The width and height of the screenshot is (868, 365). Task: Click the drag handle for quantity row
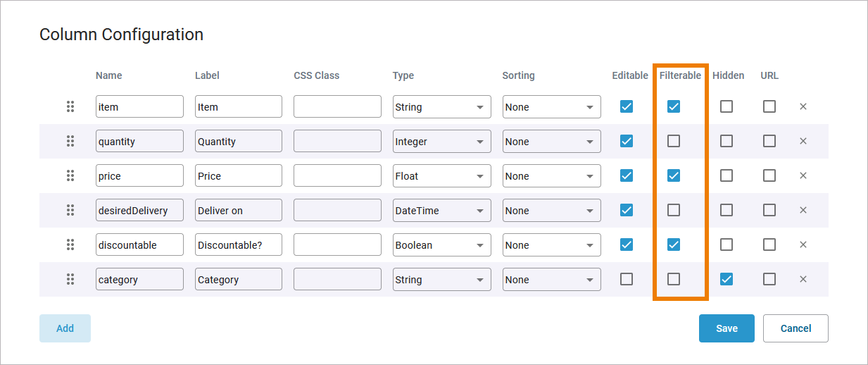[x=70, y=141]
